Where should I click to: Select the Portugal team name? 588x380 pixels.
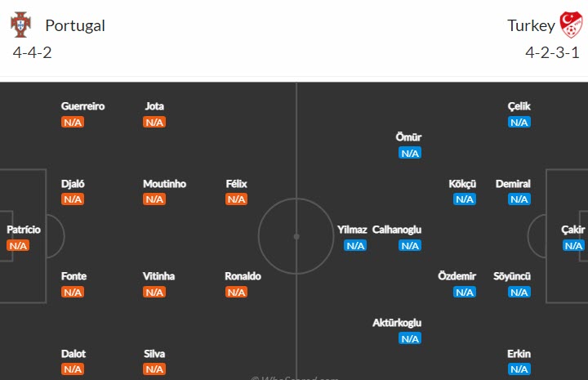click(75, 25)
